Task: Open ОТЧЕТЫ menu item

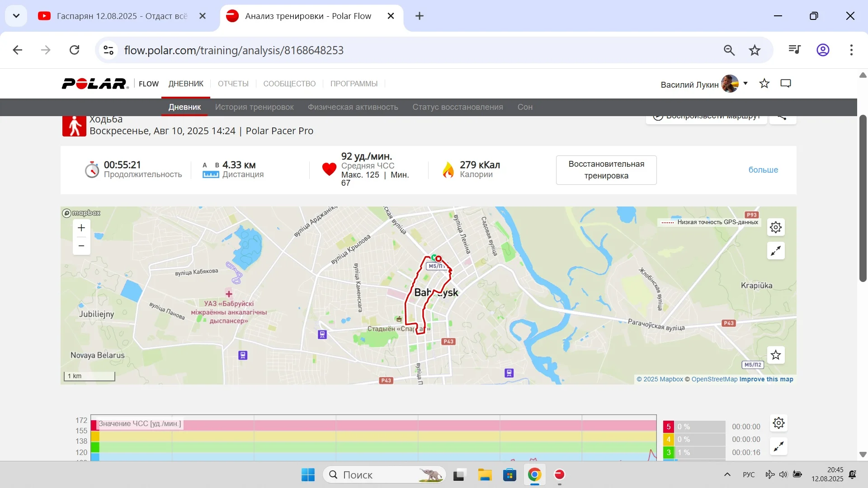Action: point(233,84)
